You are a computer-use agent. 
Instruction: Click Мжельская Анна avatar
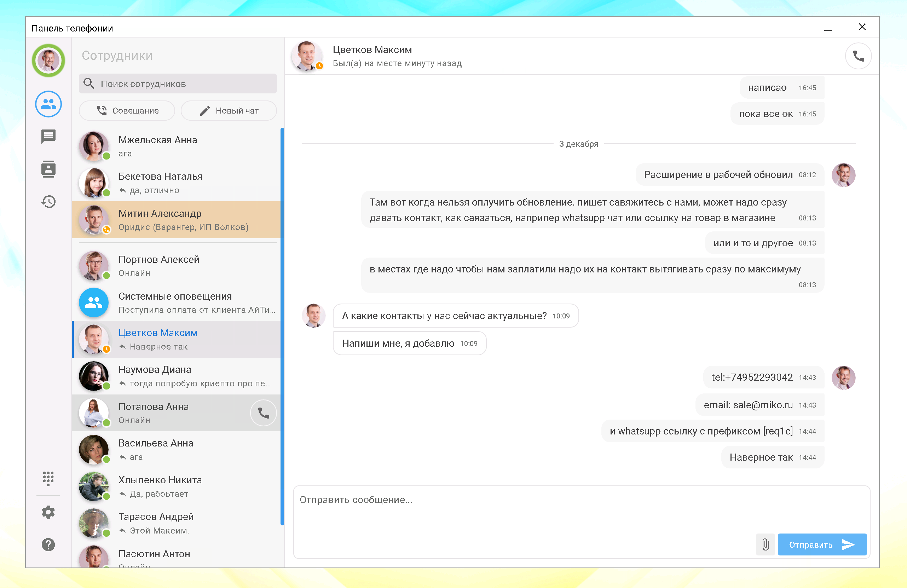[94, 146]
